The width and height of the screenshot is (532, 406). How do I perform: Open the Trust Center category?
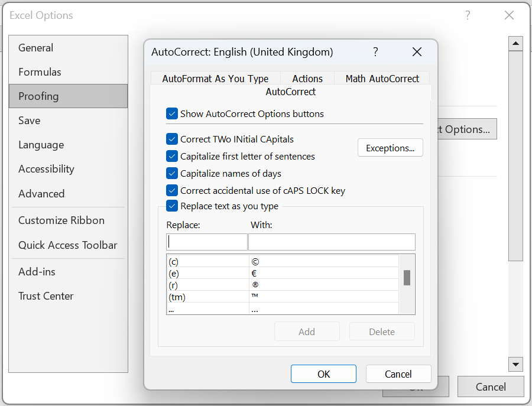tap(68, 296)
